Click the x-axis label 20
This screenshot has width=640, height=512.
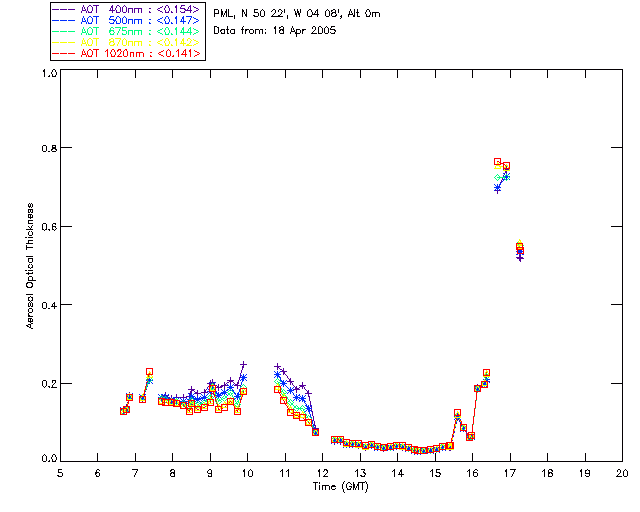point(622,473)
